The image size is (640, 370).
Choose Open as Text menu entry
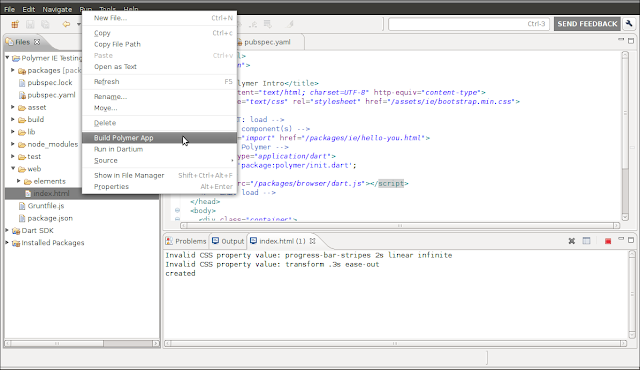pyautogui.click(x=159, y=66)
